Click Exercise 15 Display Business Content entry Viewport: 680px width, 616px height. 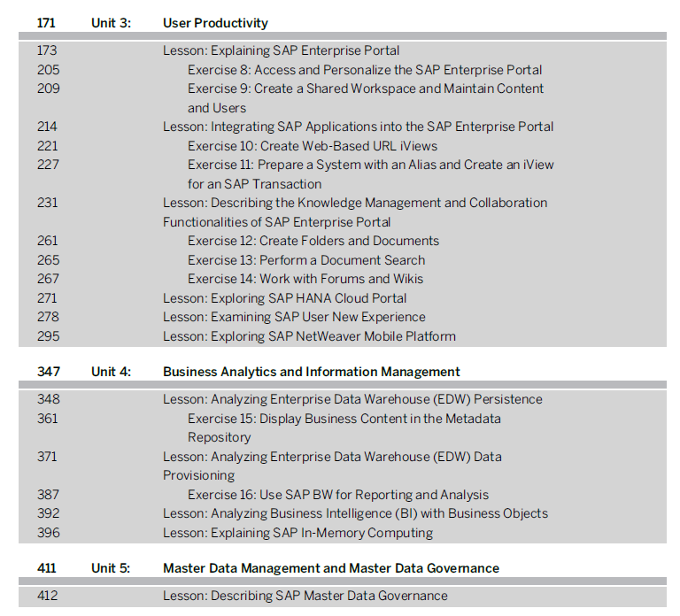(x=344, y=427)
